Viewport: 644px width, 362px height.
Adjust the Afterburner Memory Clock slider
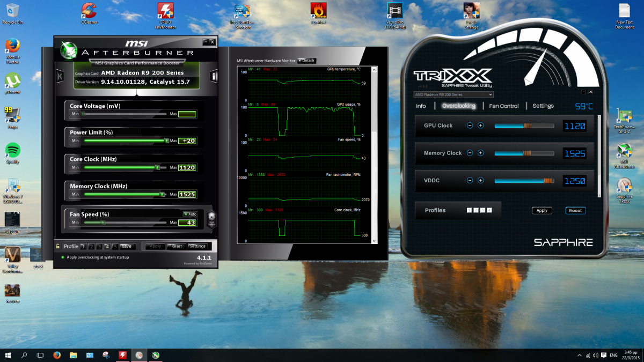pos(126,194)
